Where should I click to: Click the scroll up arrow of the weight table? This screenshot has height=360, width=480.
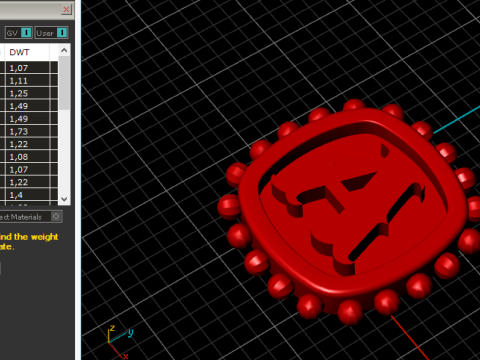(x=64, y=50)
